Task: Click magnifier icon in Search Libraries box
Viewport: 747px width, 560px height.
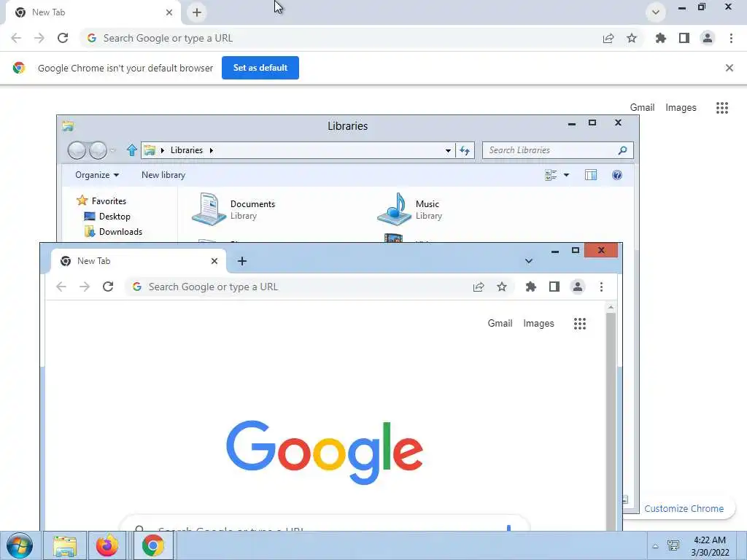Action: pos(622,150)
